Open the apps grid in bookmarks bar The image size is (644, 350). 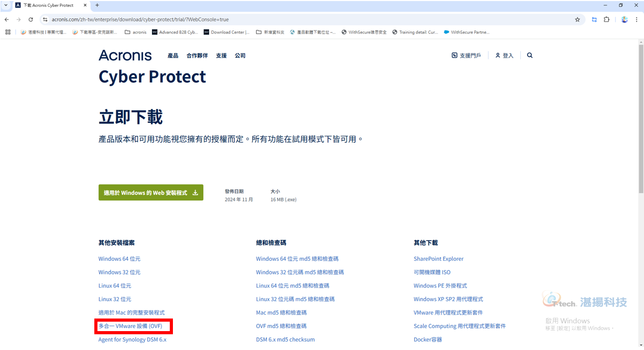(x=8, y=32)
